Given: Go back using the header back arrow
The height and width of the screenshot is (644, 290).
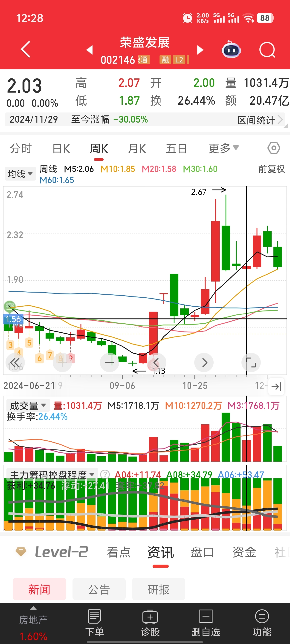Looking at the screenshot, I should (26, 49).
